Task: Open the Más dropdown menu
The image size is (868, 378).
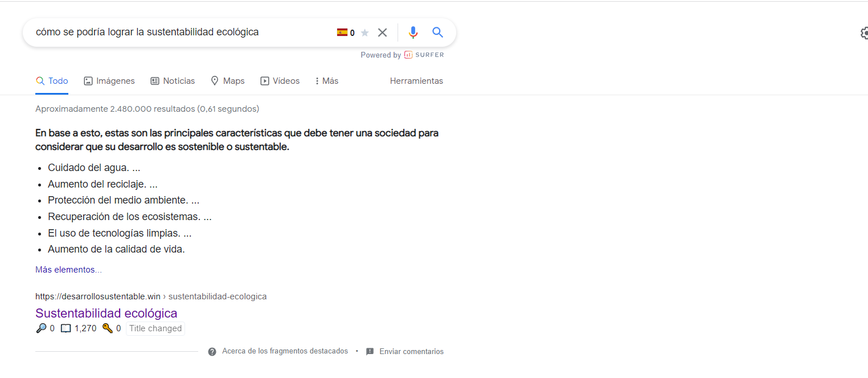Action: 326,81
